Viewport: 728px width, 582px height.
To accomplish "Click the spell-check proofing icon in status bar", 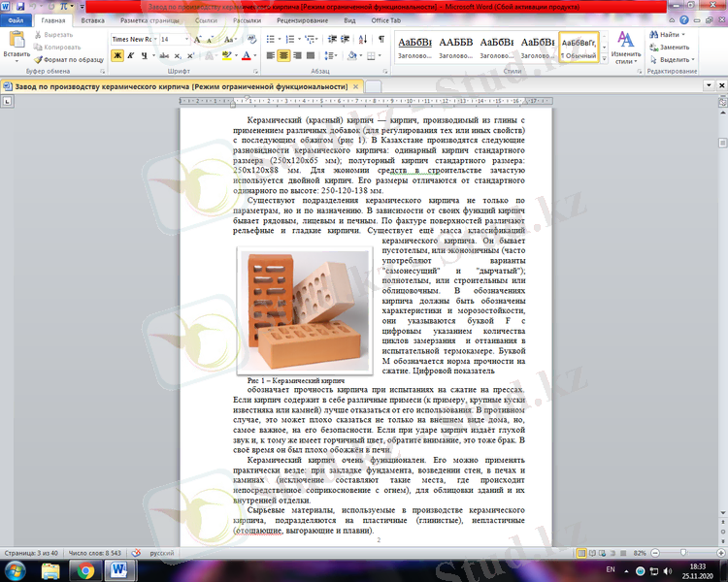I will point(136,553).
